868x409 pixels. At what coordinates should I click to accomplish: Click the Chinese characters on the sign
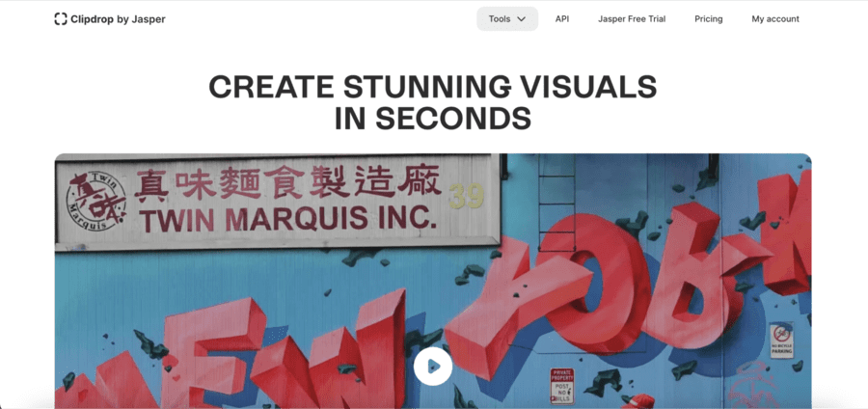pyautogui.click(x=286, y=184)
